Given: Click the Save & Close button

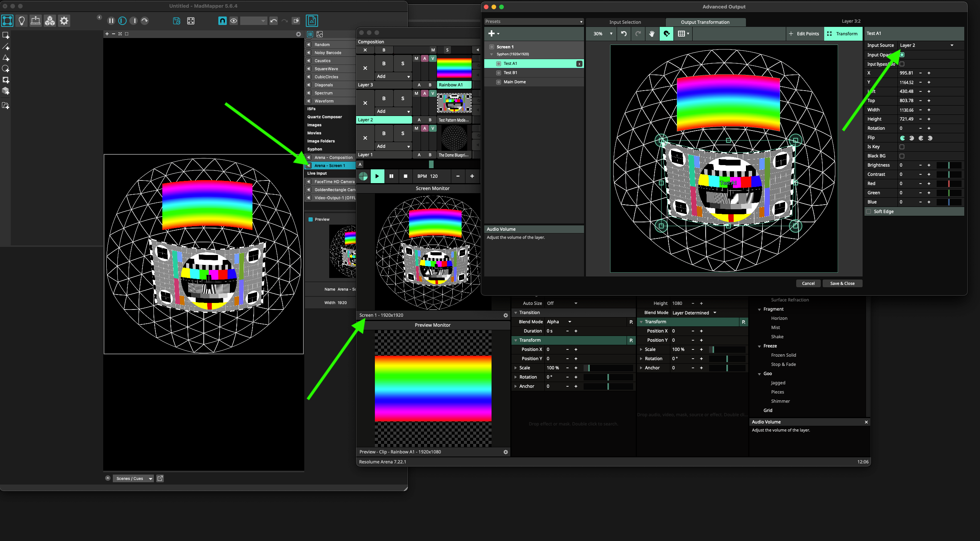Looking at the screenshot, I should 842,283.
